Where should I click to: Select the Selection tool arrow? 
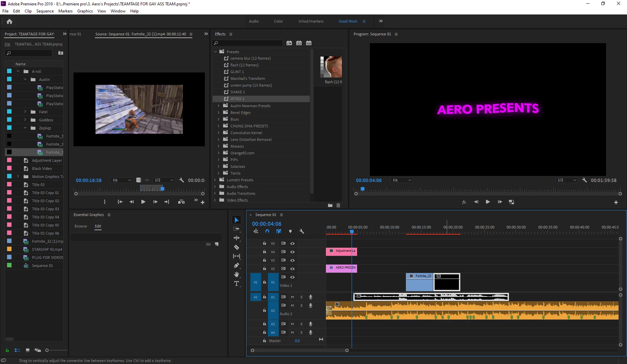[x=237, y=220]
